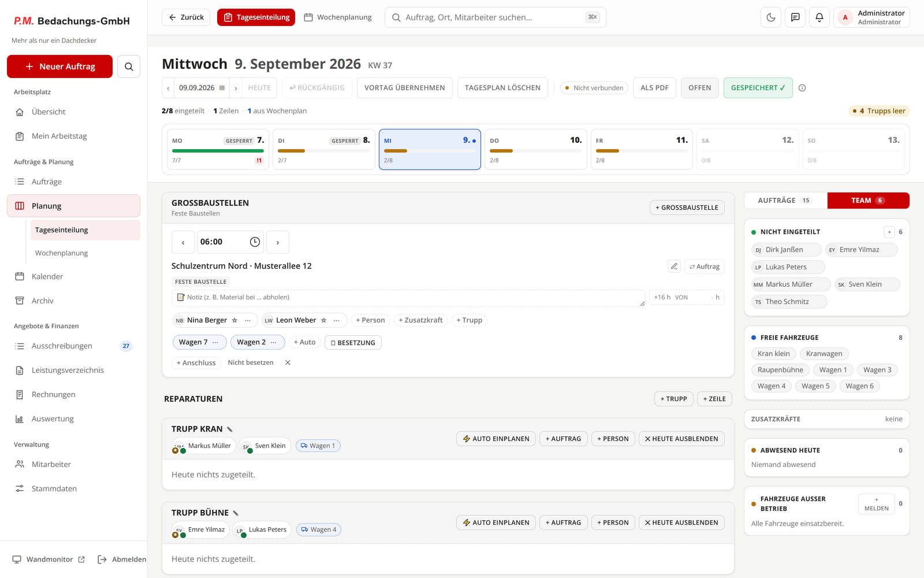This screenshot has height=578, width=924.
Task: Open the options menu on Wagen 7
Action: pos(215,342)
